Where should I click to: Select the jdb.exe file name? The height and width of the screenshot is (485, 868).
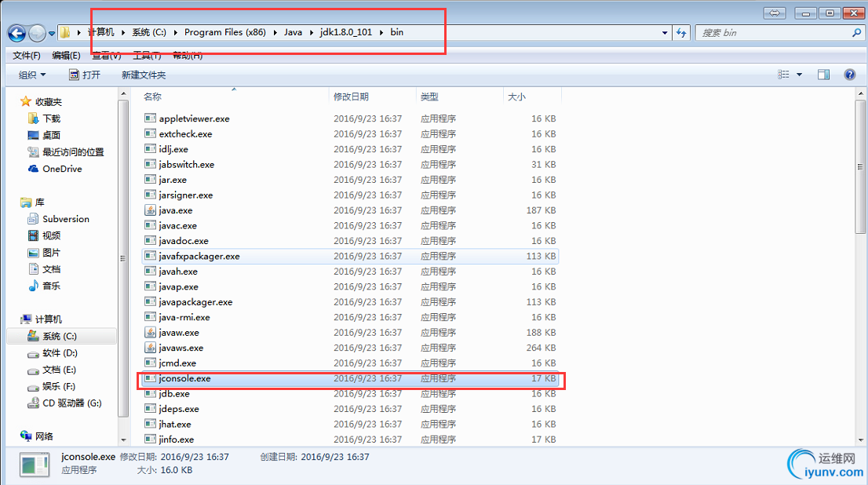click(x=174, y=394)
